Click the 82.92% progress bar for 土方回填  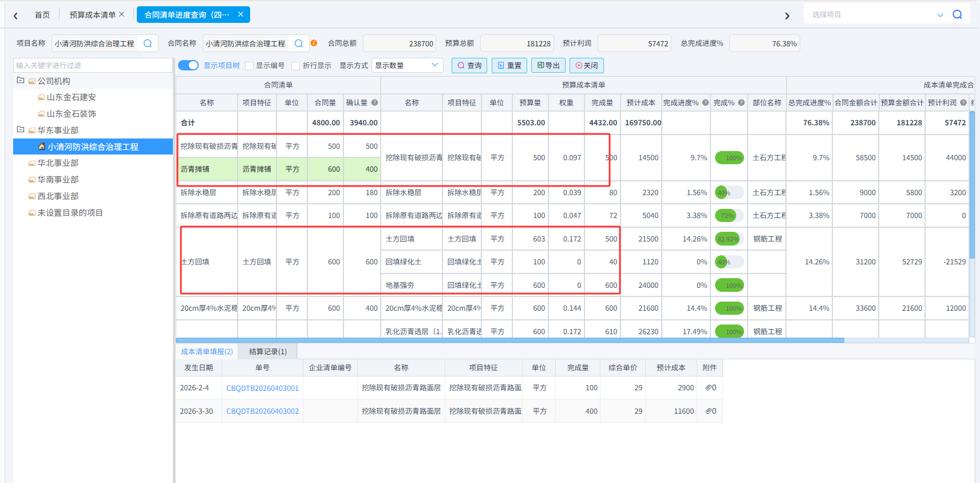[729, 239]
